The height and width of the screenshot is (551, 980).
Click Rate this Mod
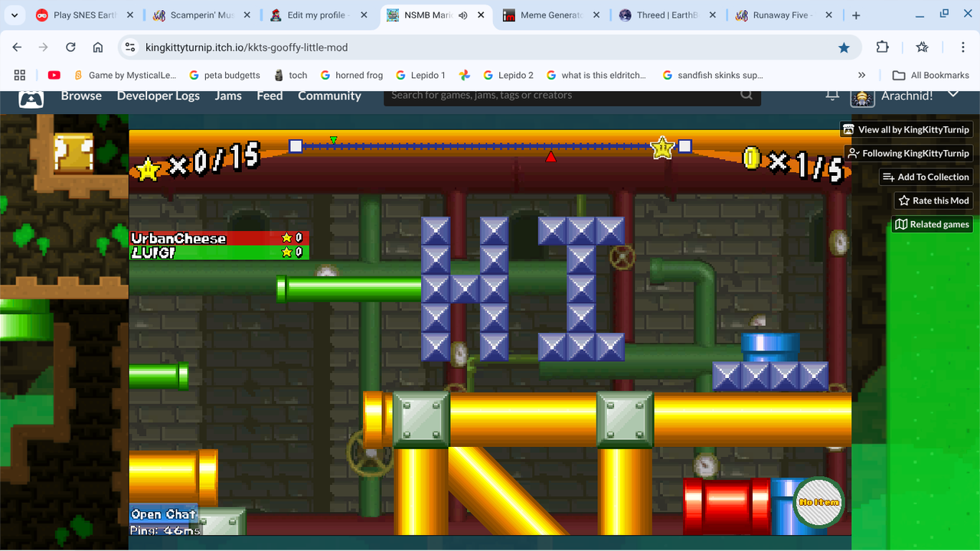tap(933, 201)
